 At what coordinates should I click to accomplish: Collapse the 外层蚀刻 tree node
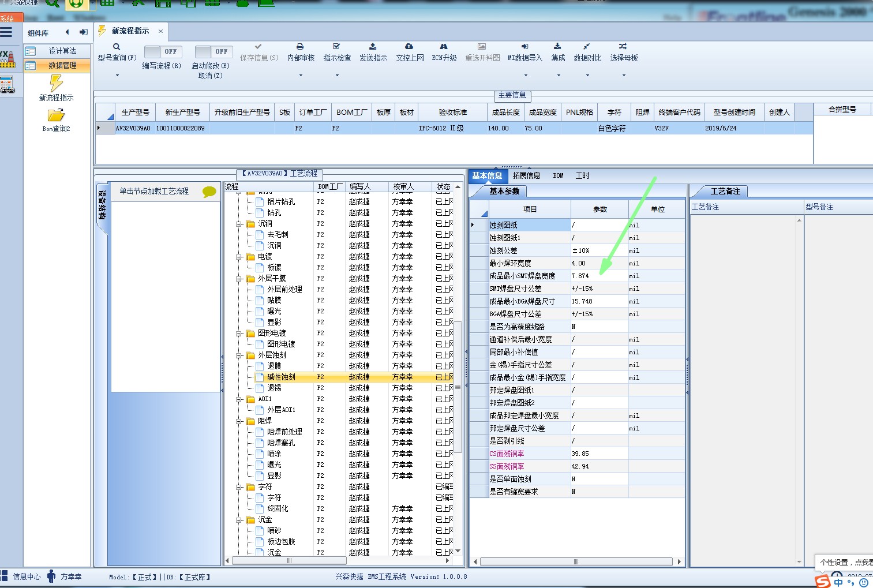tap(239, 355)
